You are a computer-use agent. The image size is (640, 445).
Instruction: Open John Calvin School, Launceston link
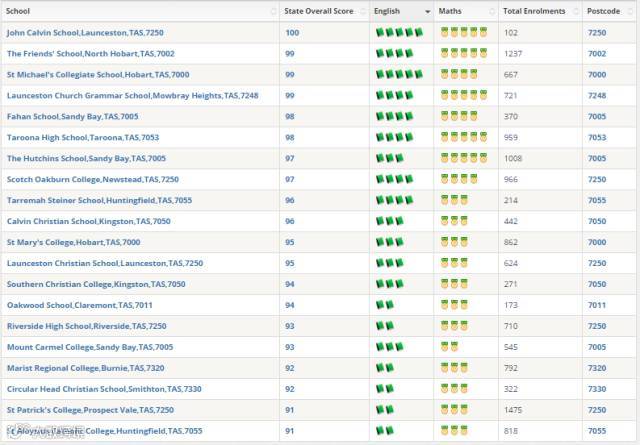tap(85, 33)
